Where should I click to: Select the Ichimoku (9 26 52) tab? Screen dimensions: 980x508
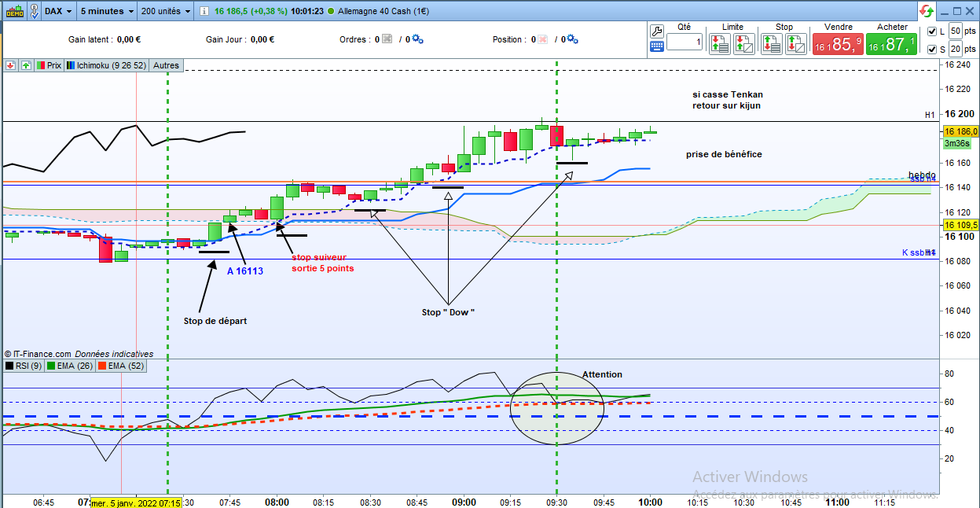coord(107,65)
